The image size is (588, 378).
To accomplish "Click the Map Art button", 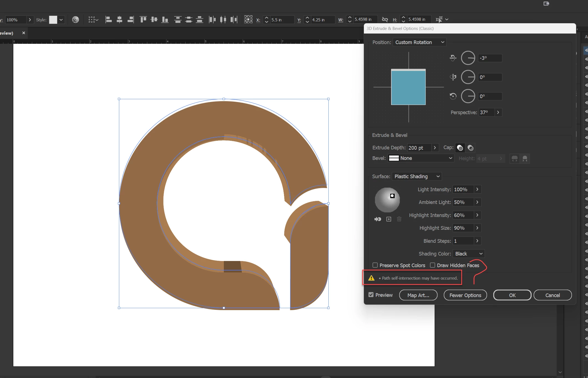I will (418, 295).
